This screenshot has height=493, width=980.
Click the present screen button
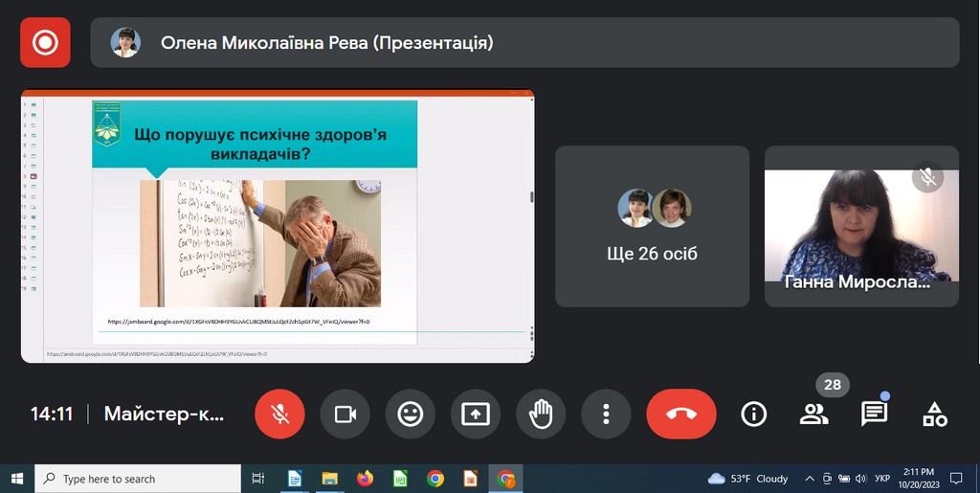(475, 414)
